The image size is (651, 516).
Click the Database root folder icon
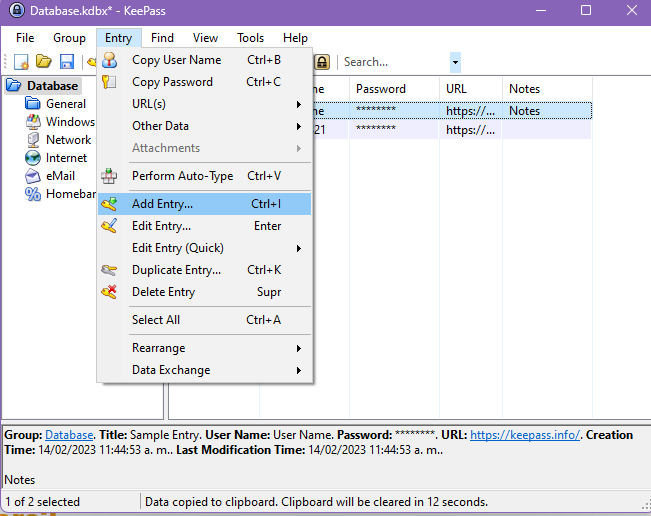tap(14, 86)
